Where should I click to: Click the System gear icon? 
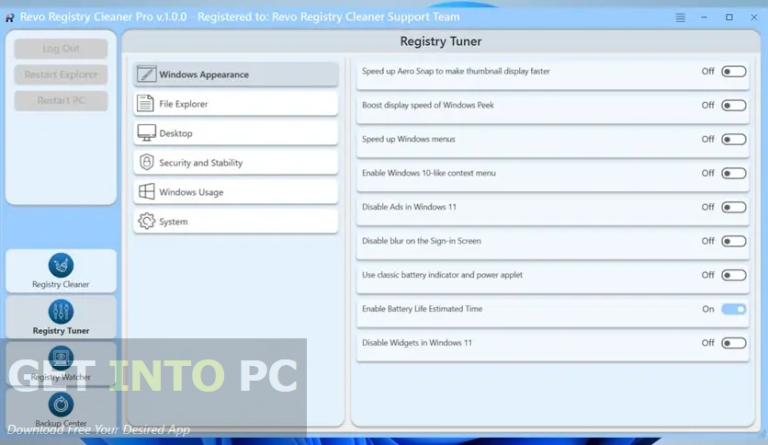(146, 222)
